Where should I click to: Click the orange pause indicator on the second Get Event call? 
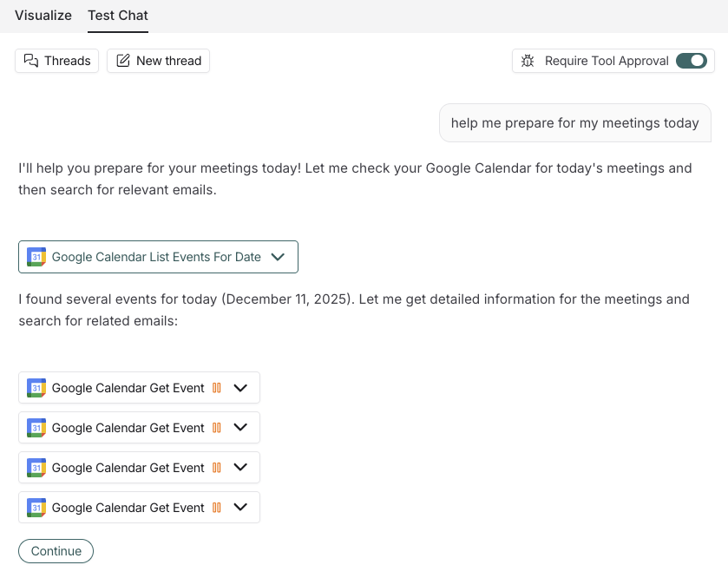point(216,427)
